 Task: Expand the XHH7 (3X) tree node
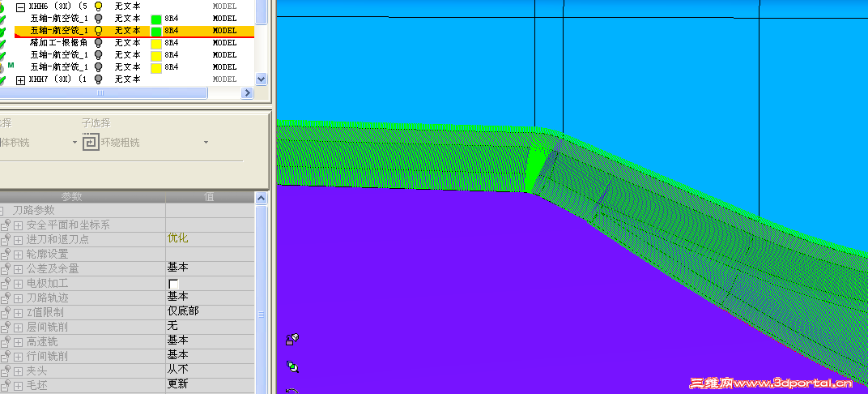point(20,80)
